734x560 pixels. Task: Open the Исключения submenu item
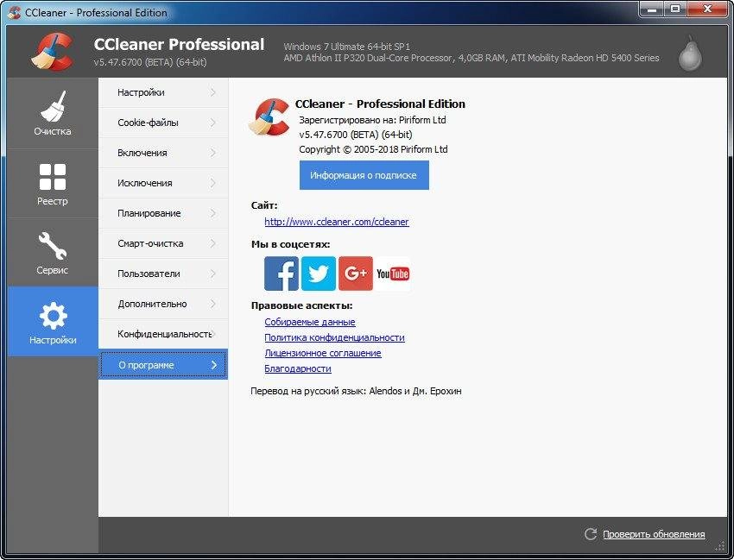coord(163,183)
